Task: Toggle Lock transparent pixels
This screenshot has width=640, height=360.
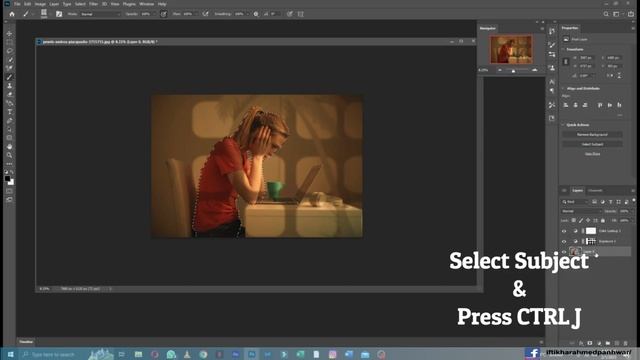Action: (x=573, y=220)
